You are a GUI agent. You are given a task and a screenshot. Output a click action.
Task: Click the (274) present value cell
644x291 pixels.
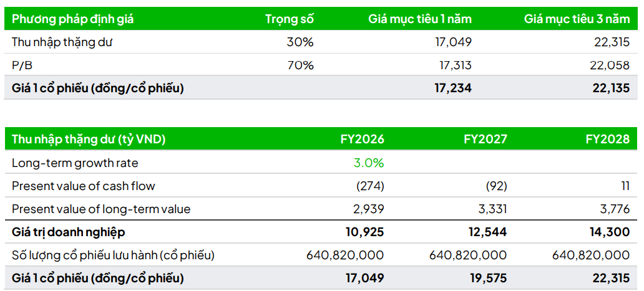click(369, 186)
